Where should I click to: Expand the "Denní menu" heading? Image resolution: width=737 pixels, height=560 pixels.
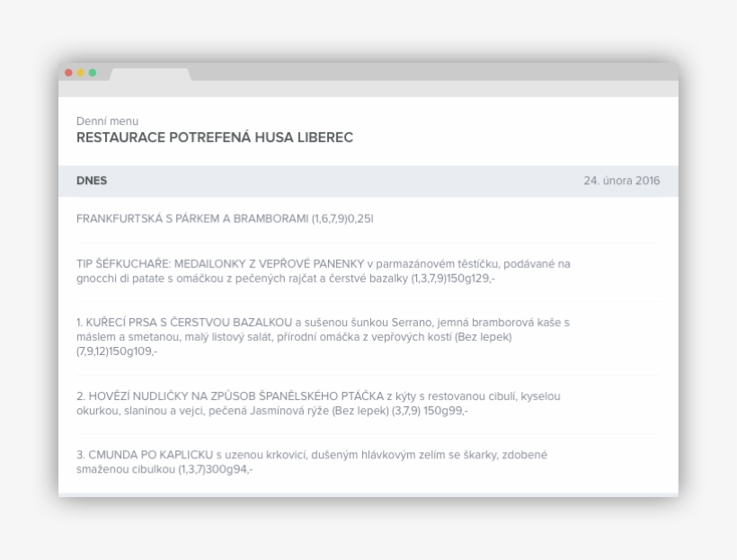(x=106, y=120)
